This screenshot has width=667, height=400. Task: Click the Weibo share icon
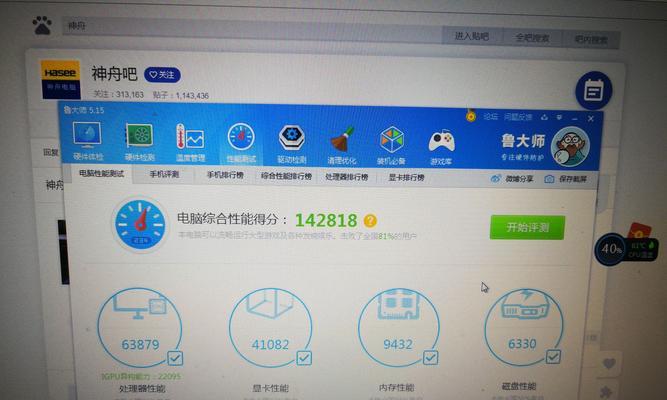pos(496,179)
